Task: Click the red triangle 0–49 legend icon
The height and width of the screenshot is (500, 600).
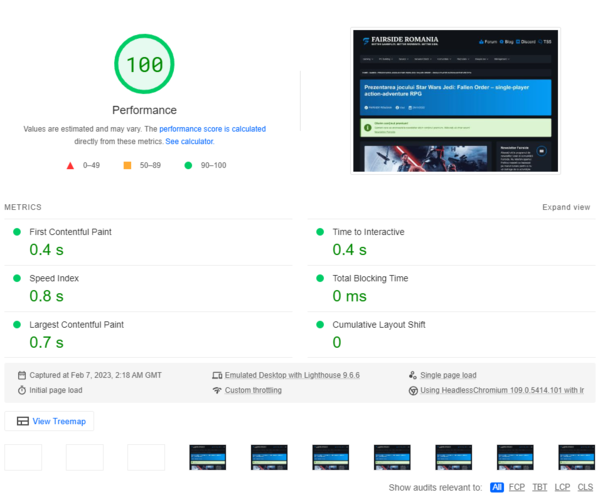Action: tap(70, 165)
